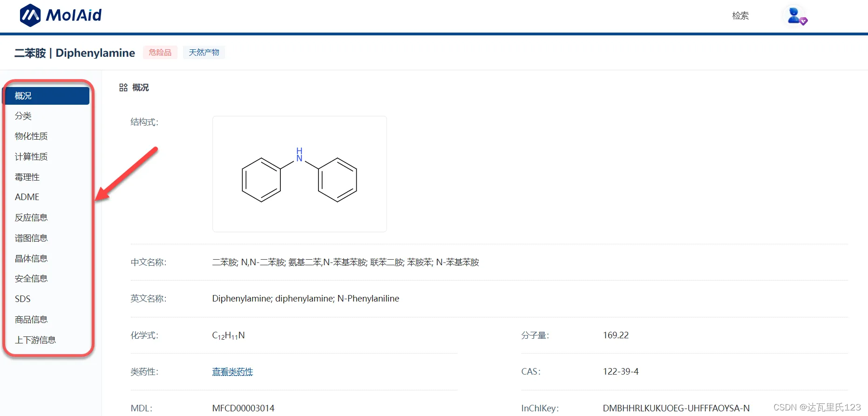Click the 结构式 label
Screen dimensions: 868x416
(144, 122)
